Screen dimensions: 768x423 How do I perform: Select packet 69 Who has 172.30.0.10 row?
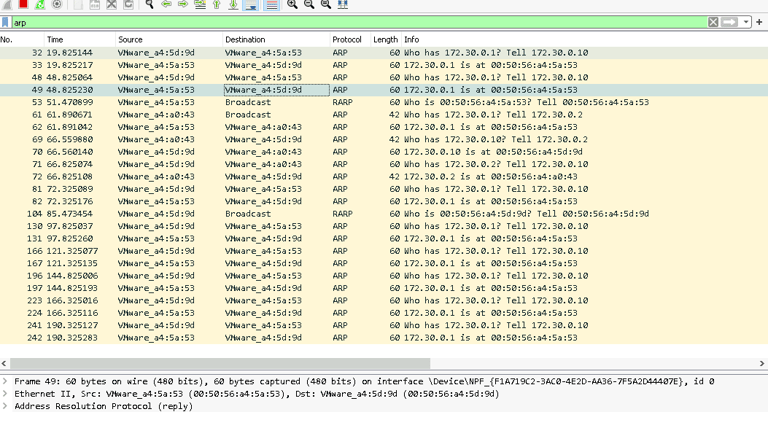pos(384,140)
